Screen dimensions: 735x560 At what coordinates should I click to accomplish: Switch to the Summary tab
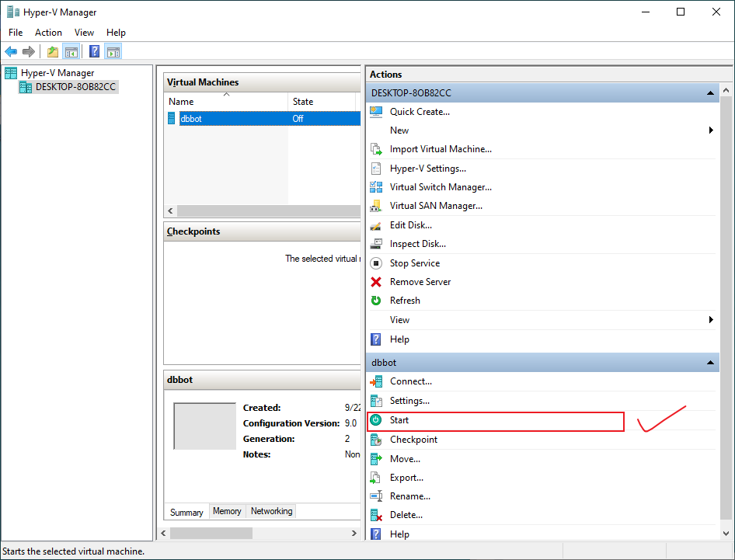coord(186,512)
